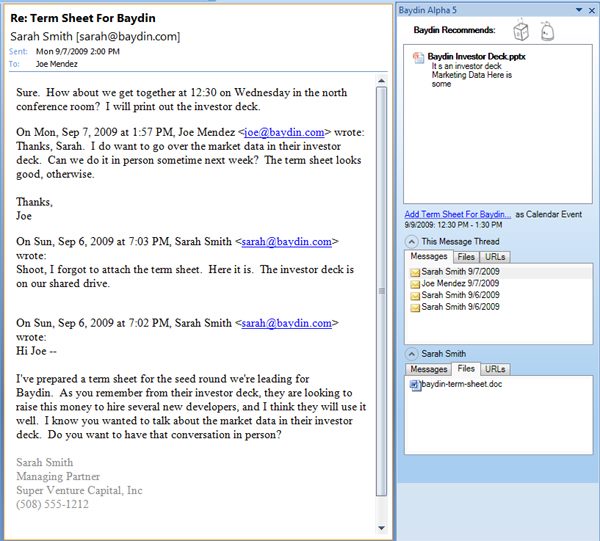Click the Baydin Recommends heading
Screen dimensions: 600x541
(454, 30)
